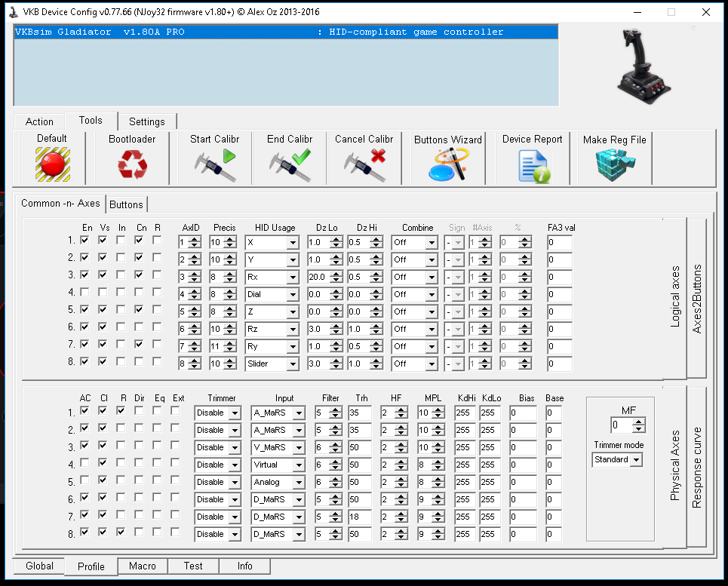Click Bias field for physical axis 5
Screen dimensions: 728x586
(524, 483)
